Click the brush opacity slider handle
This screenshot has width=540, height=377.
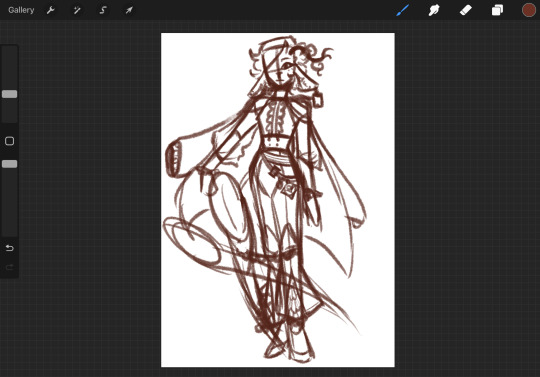tap(10, 164)
